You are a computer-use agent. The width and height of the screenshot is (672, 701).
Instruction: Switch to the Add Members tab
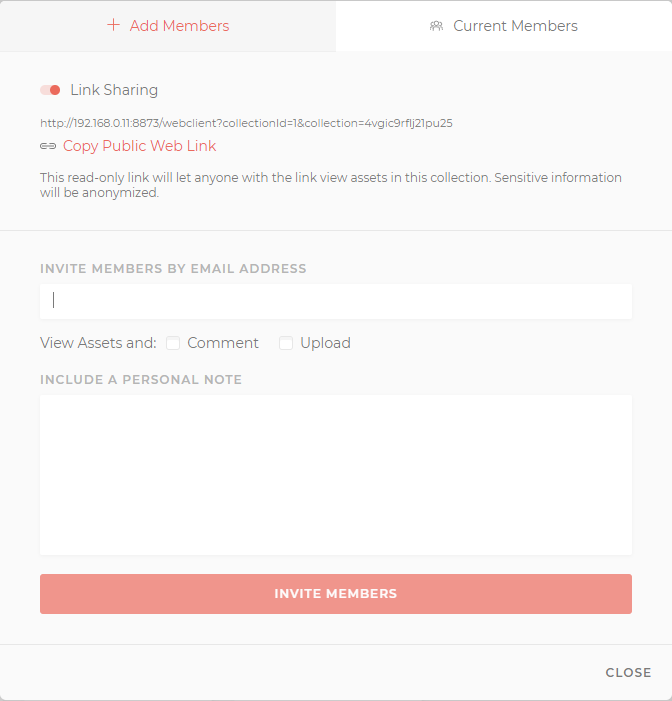(x=168, y=26)
